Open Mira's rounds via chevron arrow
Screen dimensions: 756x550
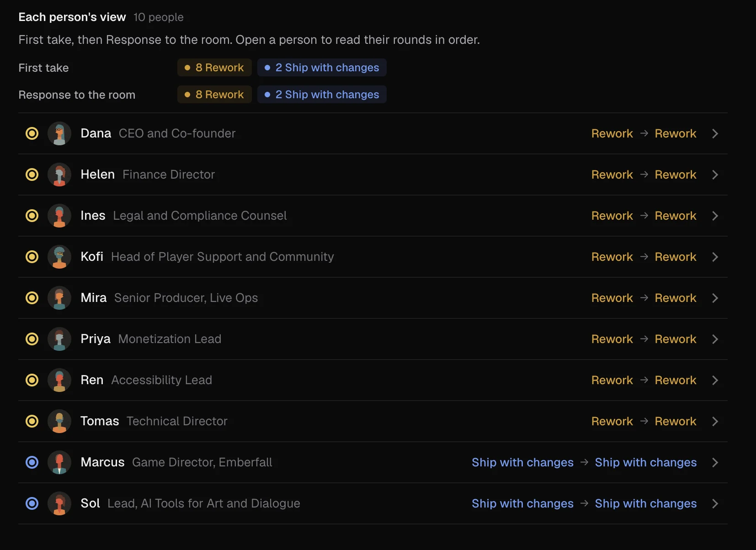pos(715,298)
